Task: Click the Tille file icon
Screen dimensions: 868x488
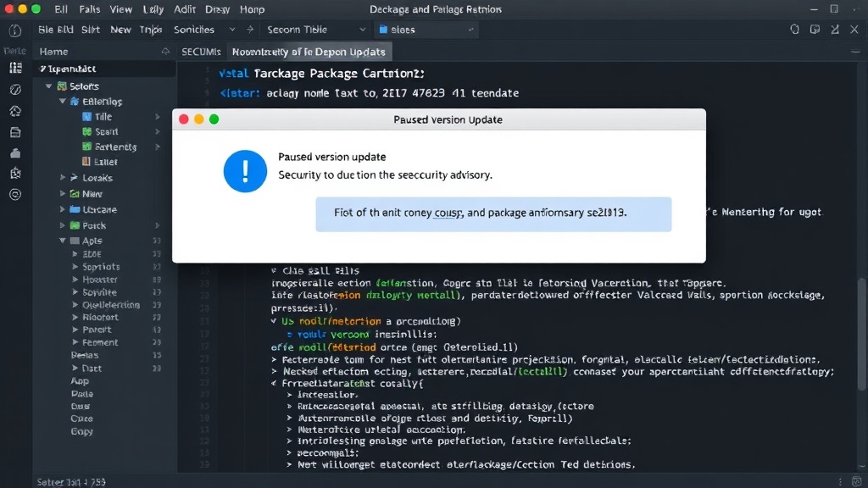Action: click(x=86, y=117)
